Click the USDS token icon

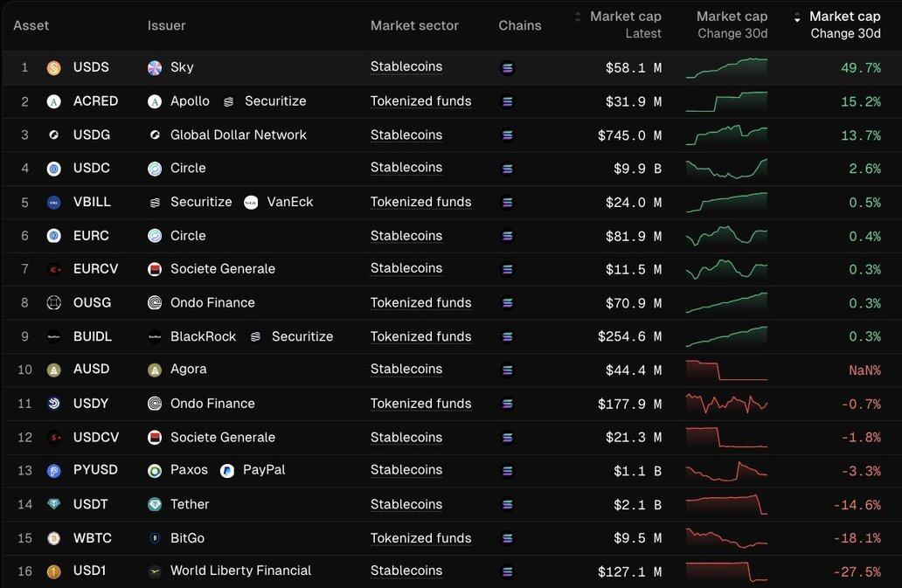[53, 67]
